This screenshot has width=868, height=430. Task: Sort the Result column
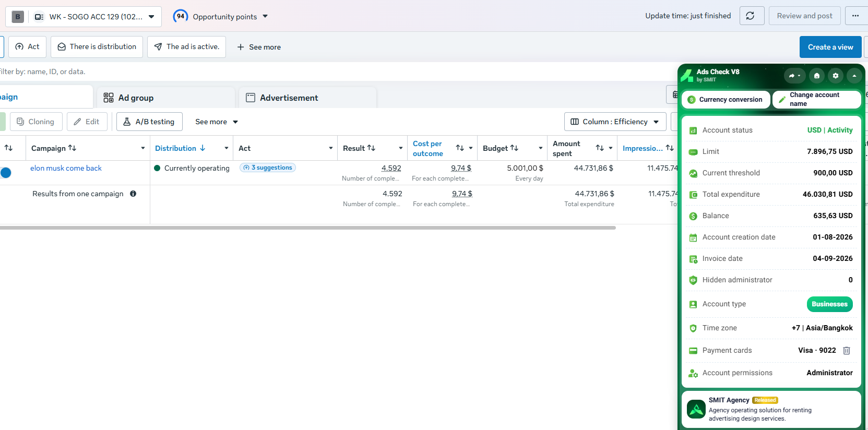coord(371,148)
